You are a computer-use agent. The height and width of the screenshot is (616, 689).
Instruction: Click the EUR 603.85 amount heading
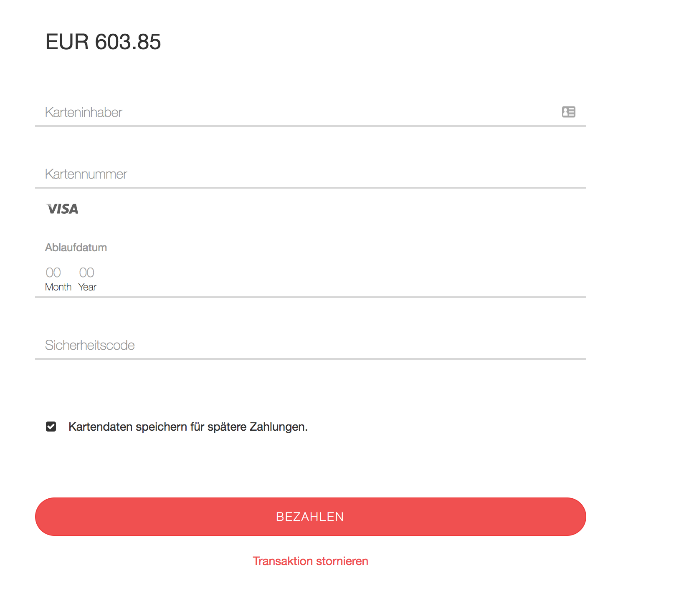click(x=103, y=42)
